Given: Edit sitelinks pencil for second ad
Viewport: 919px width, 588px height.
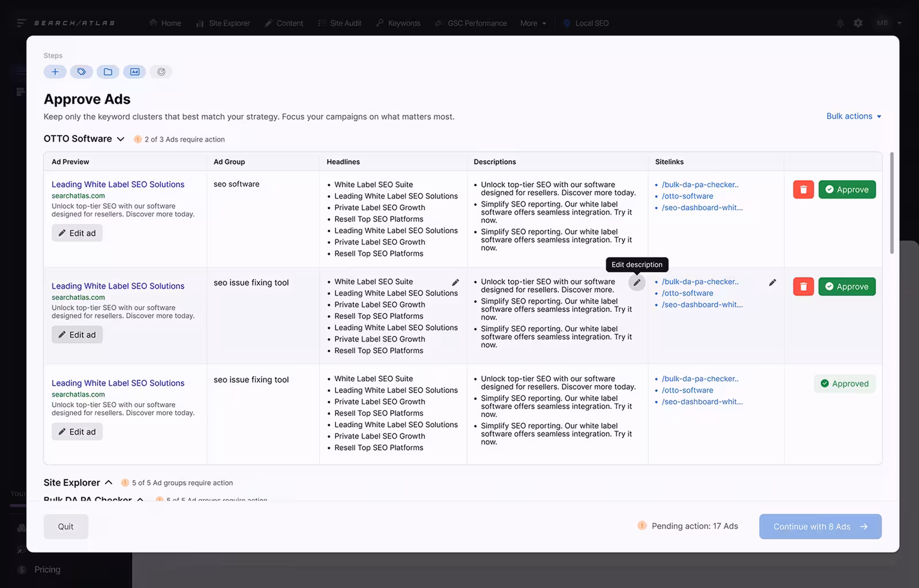Looking at the screenshot, I should (x=773, y=283).
